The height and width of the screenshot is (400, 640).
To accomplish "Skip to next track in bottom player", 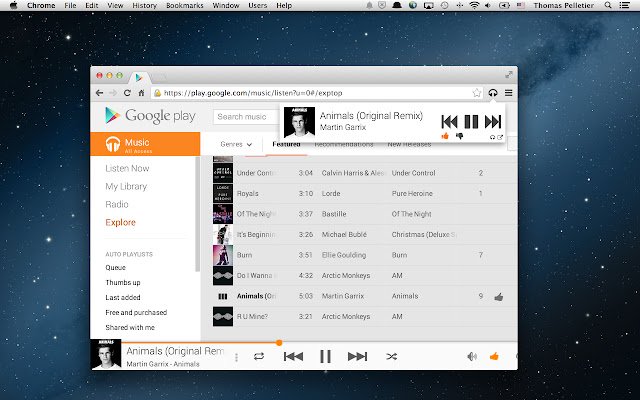I will (x=358, y=356).
